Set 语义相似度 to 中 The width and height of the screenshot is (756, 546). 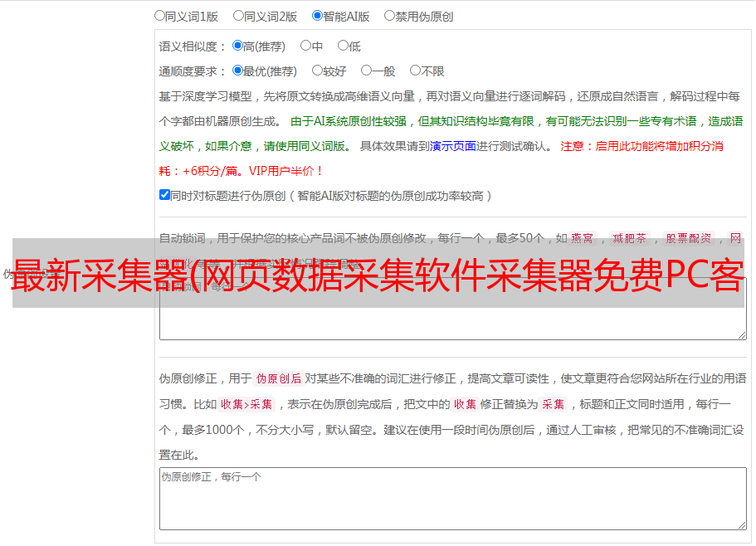[x=305, y=46]
